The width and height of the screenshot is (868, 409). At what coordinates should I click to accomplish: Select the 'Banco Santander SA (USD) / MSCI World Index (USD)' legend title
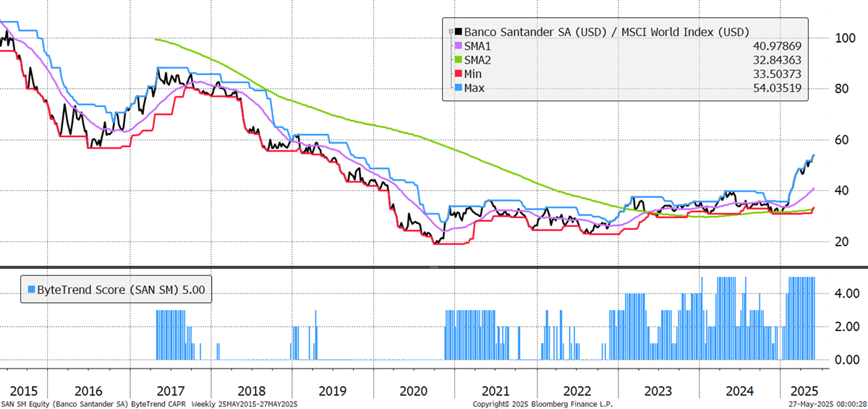coord(606,32)
